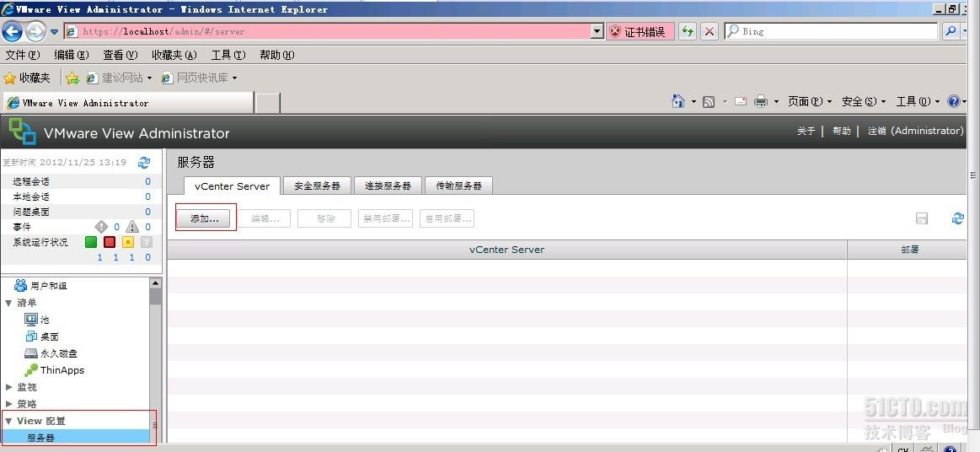Click the 本地会话 count value
This screenshot has height=452, width=980.
pos(148,196)
